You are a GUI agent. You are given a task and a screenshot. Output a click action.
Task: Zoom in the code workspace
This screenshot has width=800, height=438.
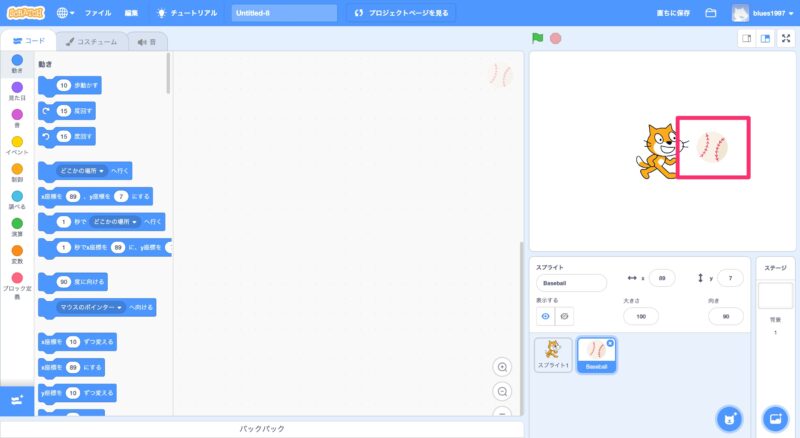(x=503, y=367)
